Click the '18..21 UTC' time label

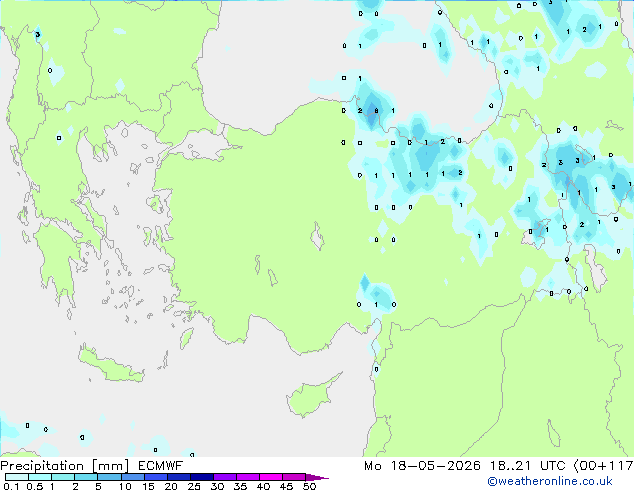(528, 466)
